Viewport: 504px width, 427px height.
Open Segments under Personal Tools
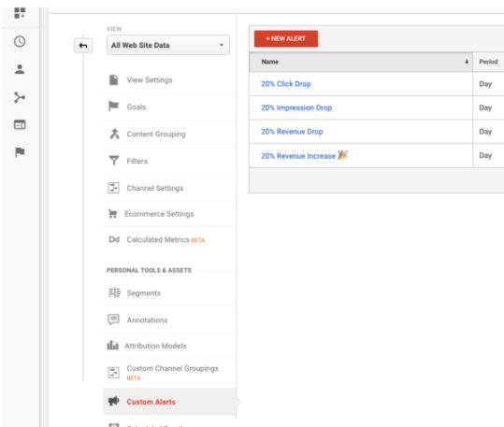point(143,293)
